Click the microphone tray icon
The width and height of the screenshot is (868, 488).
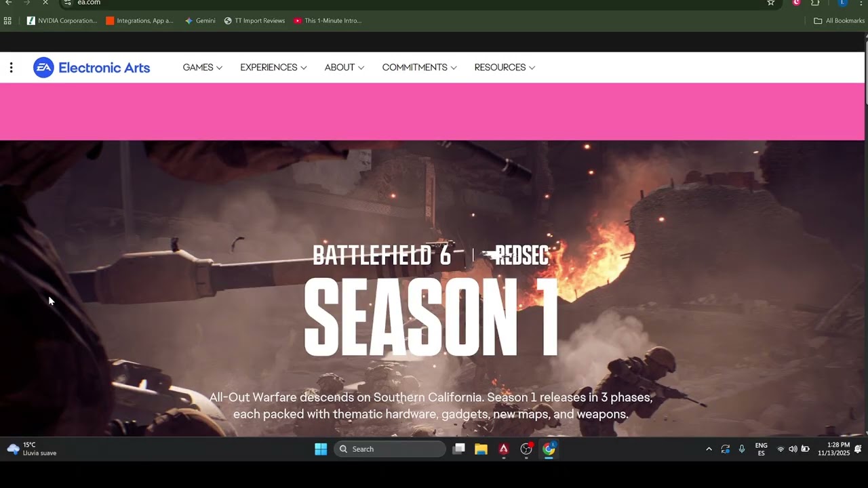(x=742, y=449)
